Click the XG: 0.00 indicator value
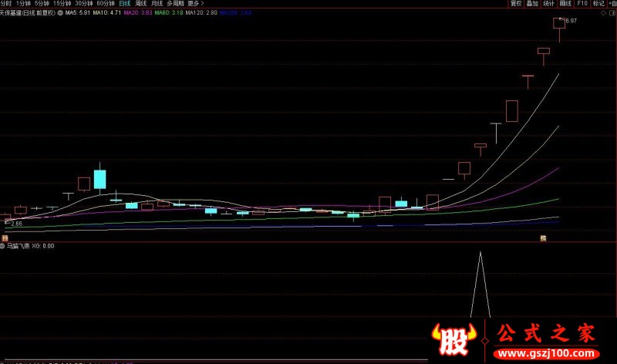Image resolution: width=617 pixels, height=364 pixels. pyautogui.click(x=43, y=246)
